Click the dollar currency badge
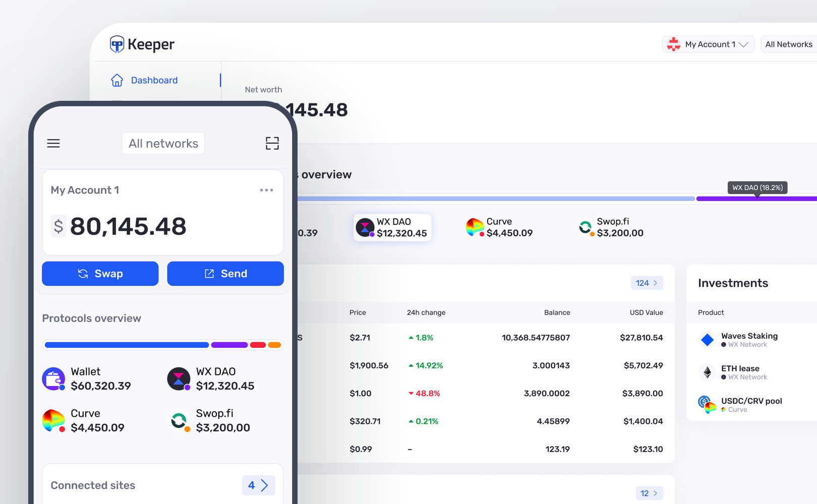817x504 pixels. pyautogui.click(x=59, y=226)
